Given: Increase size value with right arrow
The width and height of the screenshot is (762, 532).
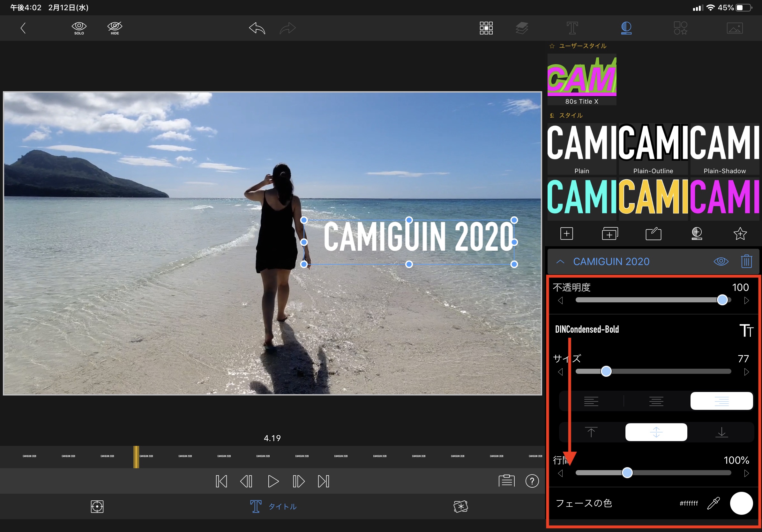Looking at the screenshot, I should (x=746, y=372).
